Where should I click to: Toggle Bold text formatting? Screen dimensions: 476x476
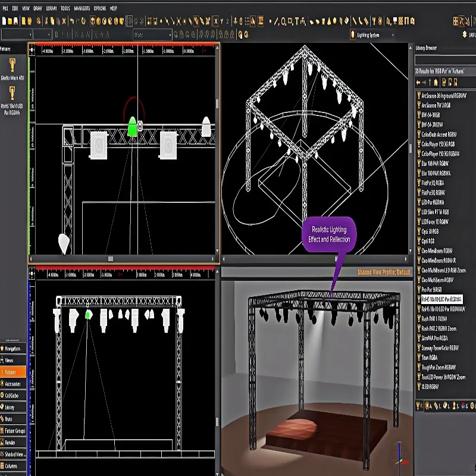point(57,35)
